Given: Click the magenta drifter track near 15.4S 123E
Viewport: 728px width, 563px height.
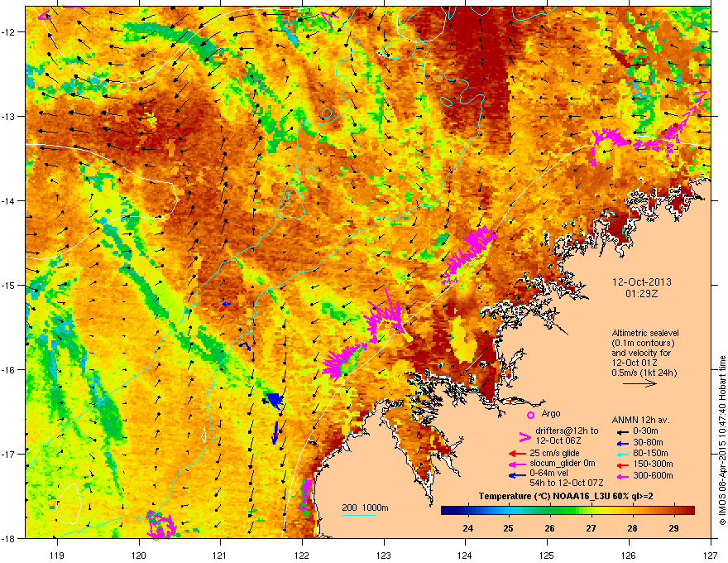Looking at the screenshot, I should 386,315.
